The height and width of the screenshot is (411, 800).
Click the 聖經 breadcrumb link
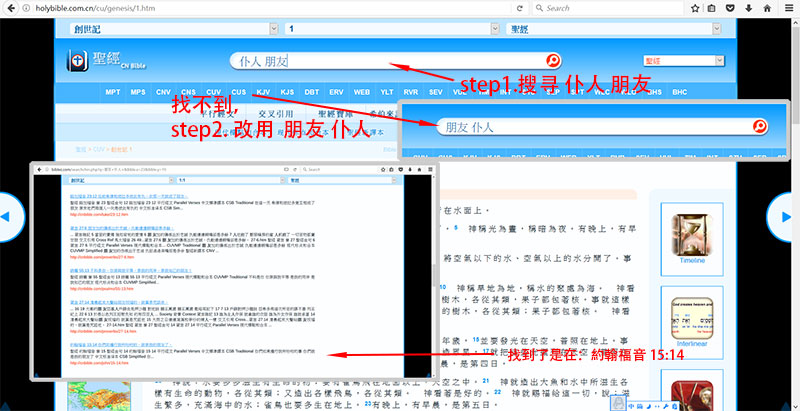[x=81, y=149]
